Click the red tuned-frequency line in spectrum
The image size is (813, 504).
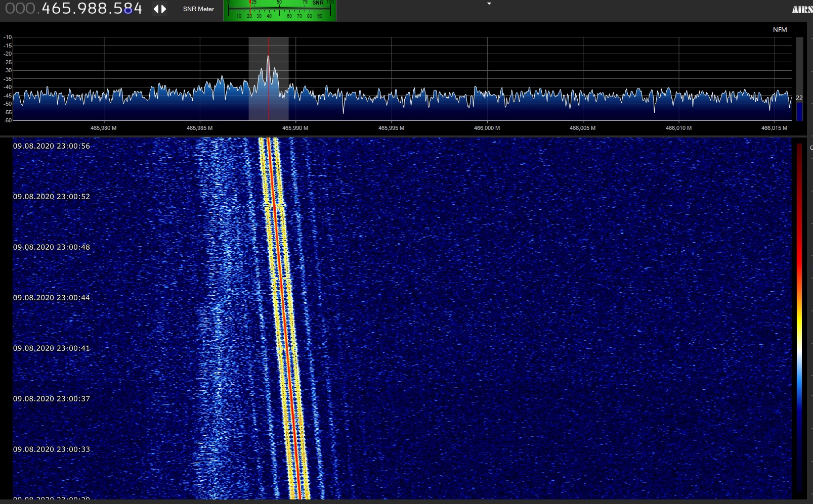(269, 79)
